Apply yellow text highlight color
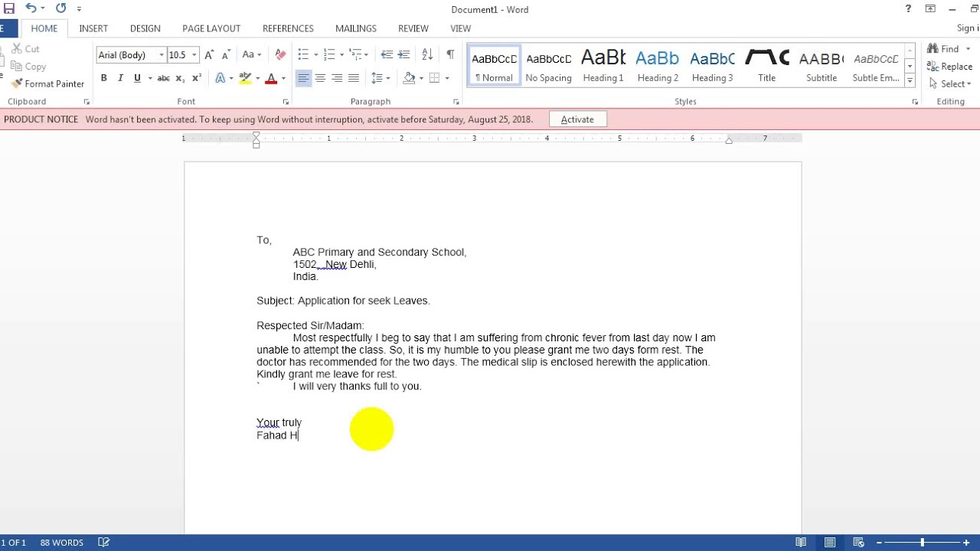 (x=245, y=78)
